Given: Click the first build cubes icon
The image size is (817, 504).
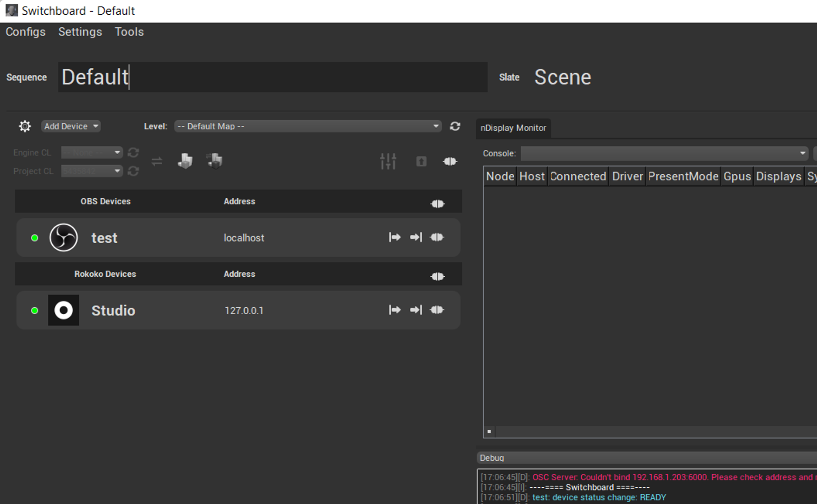Looking at the screenshot, I should click(x=185, y=161).
